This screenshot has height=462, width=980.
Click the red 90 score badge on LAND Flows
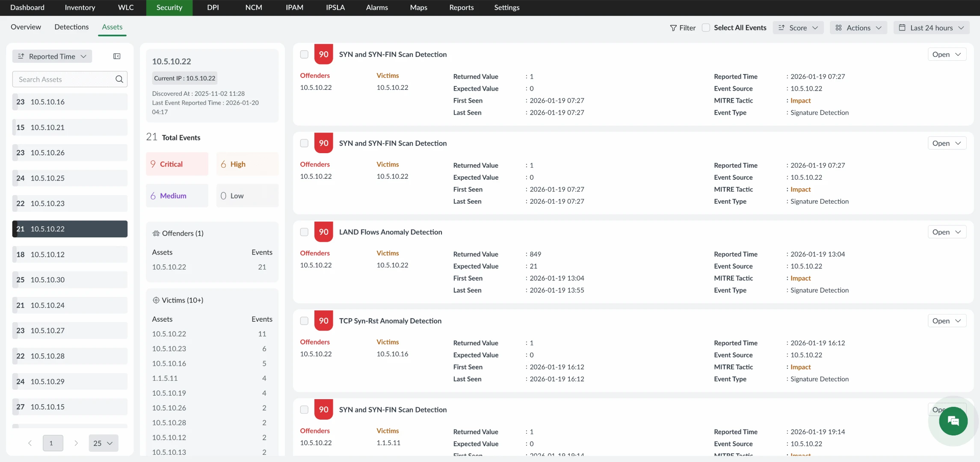tap(323, 231)
